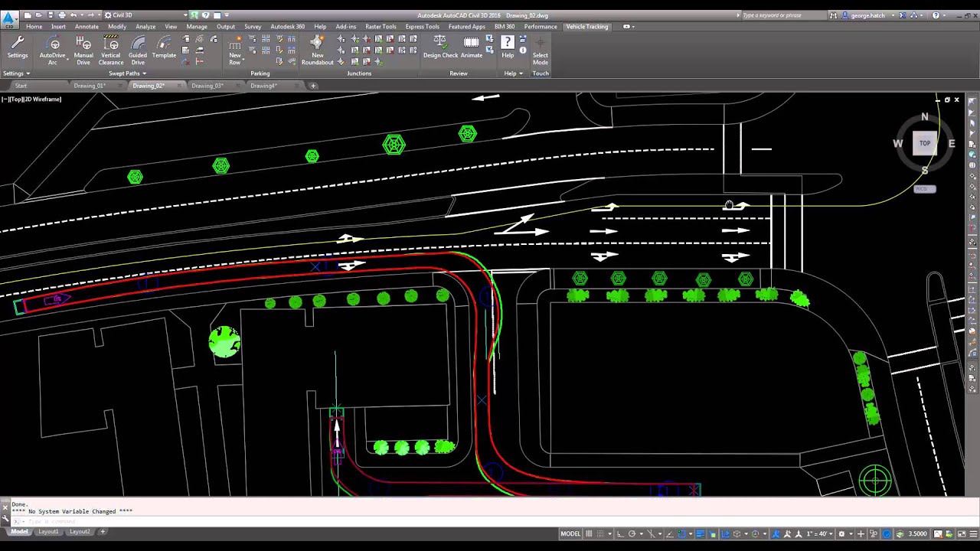Open the Annotate ribbon tab

[x=87, y=27]
